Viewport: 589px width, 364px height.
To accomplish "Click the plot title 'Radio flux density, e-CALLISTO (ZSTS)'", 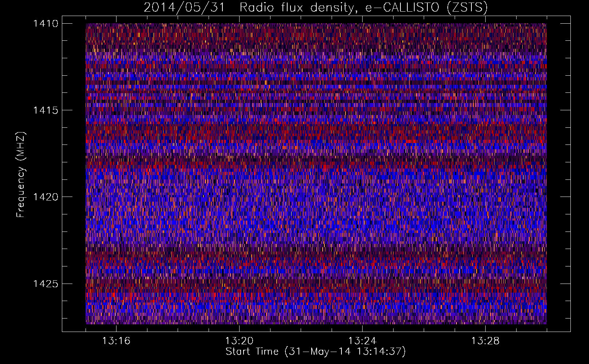I will pyautogui.click(x=364, y=7).
